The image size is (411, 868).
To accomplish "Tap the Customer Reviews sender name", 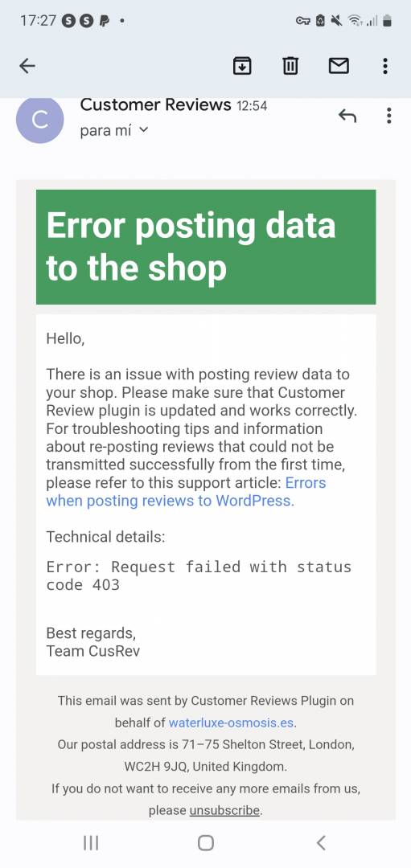I will pyautogui.click(x=156, y=104).
